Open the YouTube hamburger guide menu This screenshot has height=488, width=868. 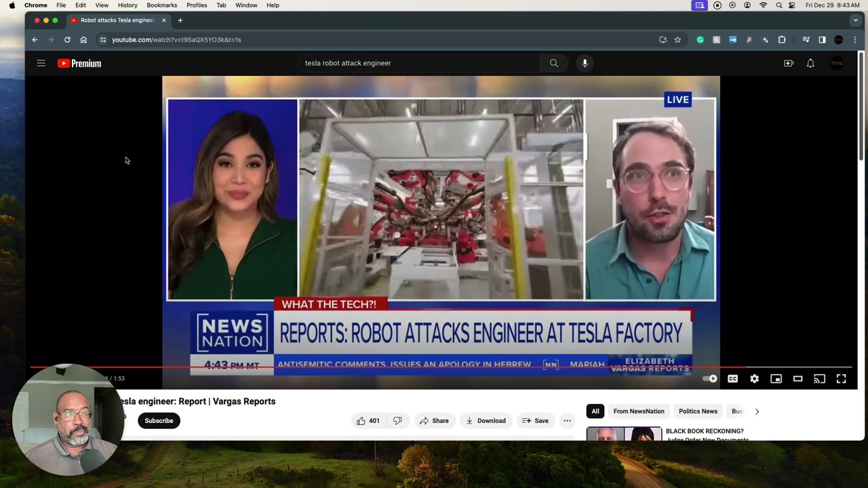[41, 63]
